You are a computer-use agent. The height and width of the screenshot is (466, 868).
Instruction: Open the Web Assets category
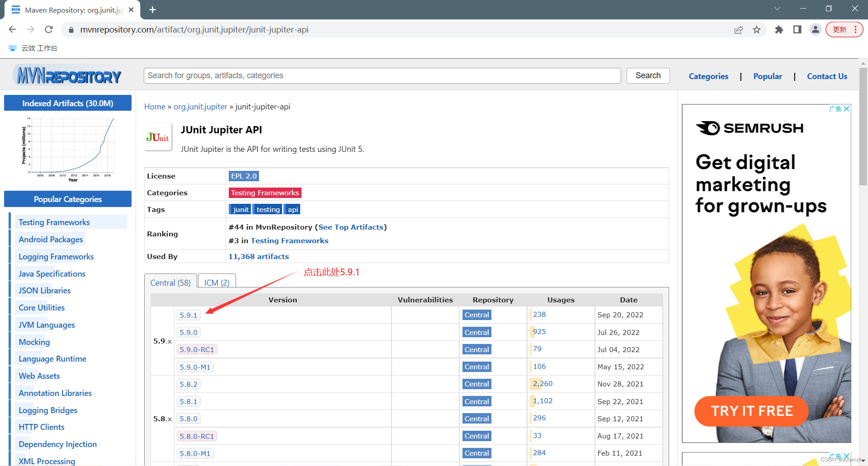(39, 376)
